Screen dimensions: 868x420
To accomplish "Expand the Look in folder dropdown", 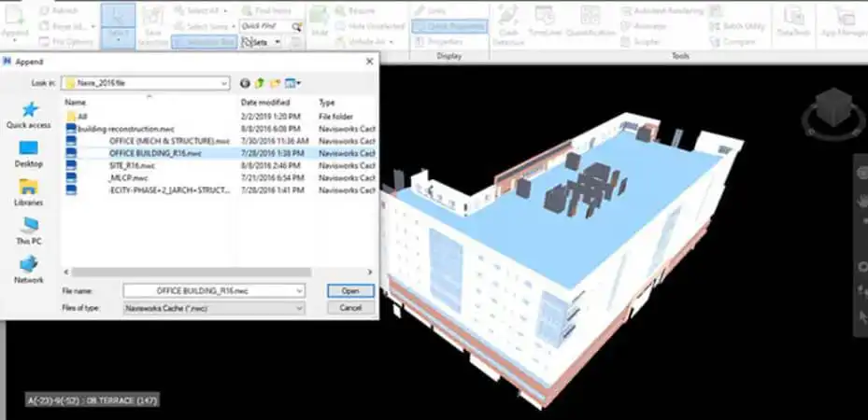I will 224,83.
